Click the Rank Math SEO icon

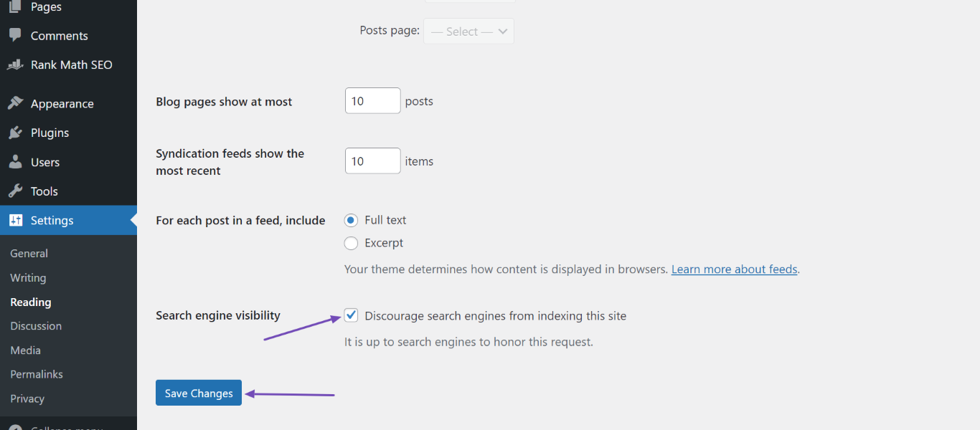pyautogui.click(x=15, y=64)
